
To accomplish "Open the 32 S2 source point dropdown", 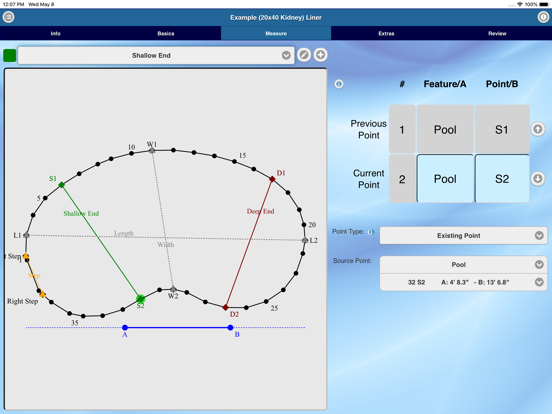I will tap(463, 282).
